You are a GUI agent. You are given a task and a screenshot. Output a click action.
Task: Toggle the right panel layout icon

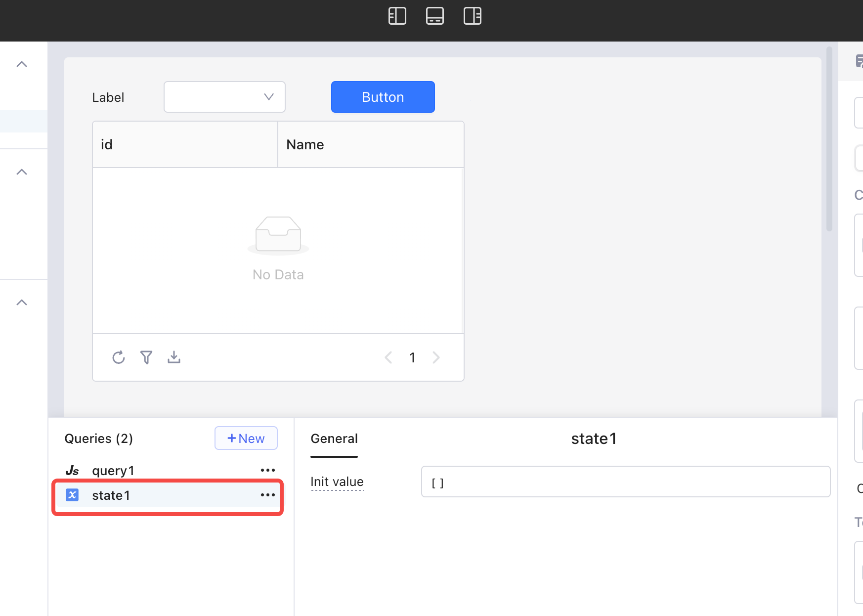(472, 16)
